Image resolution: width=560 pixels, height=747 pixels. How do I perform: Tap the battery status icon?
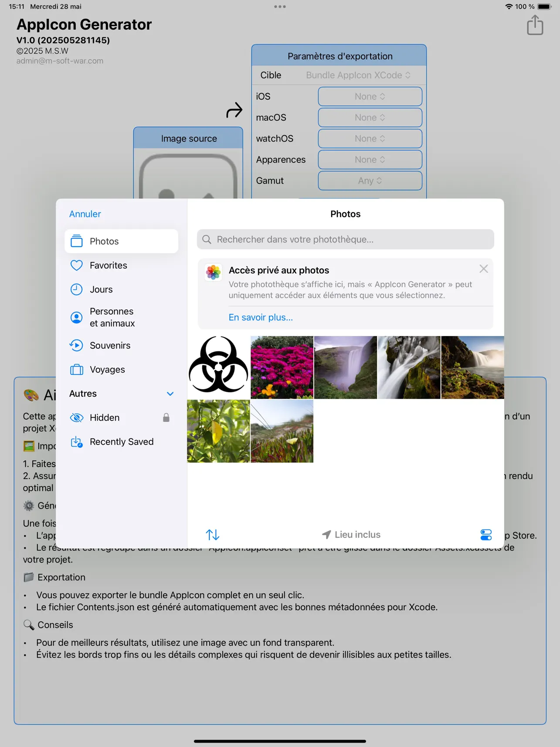coord(545,7)
